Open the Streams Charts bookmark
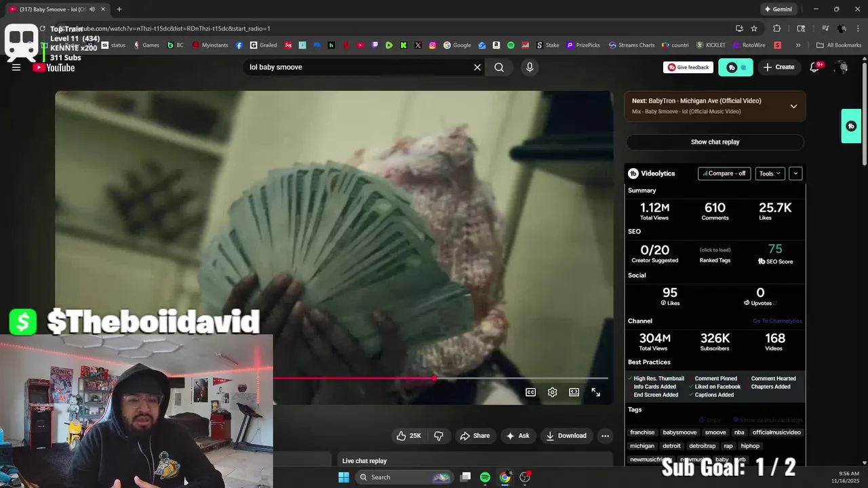The width and height of the screenshot is (868, 488). click(631, 45)
